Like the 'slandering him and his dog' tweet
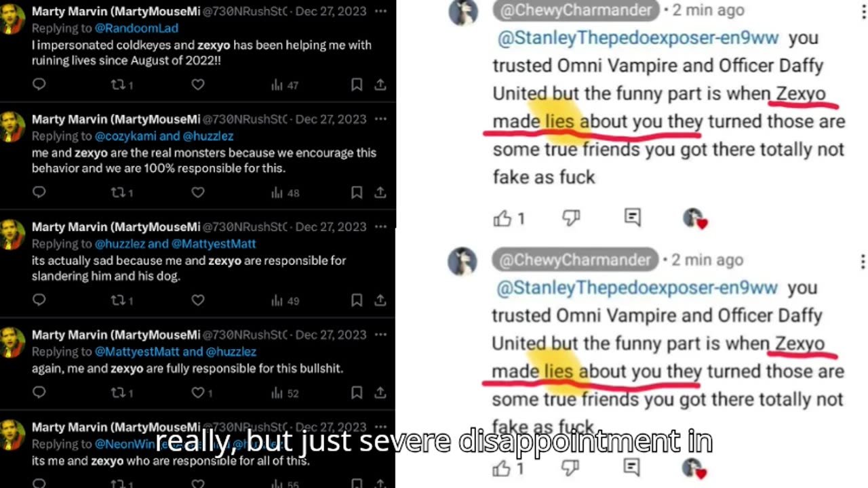The width and height of the screenshot is (868, 488). tap(197, 300)
